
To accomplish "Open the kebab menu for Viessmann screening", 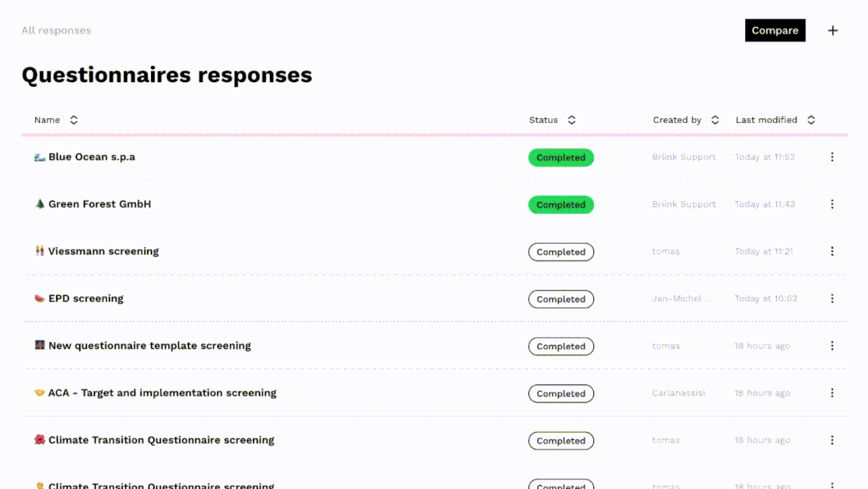I will 832,251.
